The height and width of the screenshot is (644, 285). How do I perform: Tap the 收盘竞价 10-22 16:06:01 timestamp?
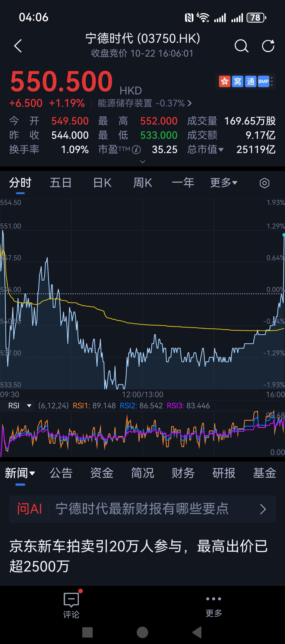(142, 53)
